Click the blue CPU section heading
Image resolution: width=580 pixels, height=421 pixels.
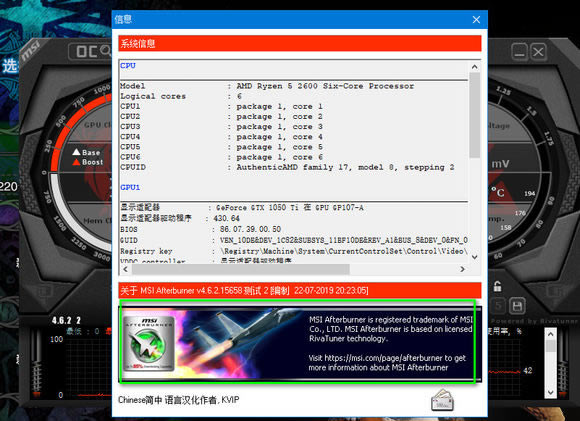coord(128,65)
